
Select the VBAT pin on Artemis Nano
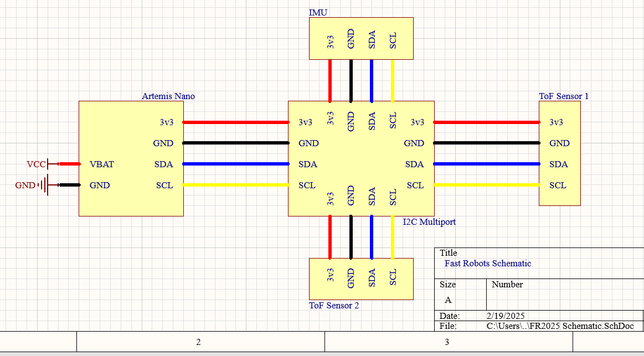pos(101,164)
